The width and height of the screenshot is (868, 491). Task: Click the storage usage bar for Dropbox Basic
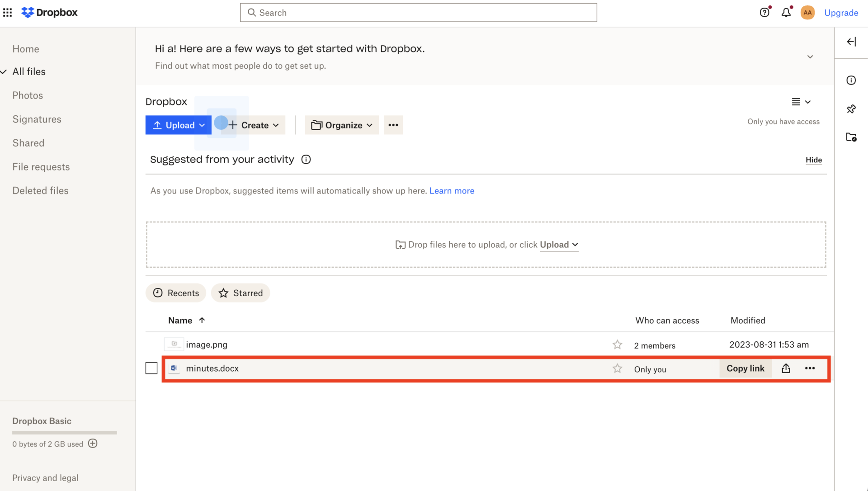click(x=64, y=432)
